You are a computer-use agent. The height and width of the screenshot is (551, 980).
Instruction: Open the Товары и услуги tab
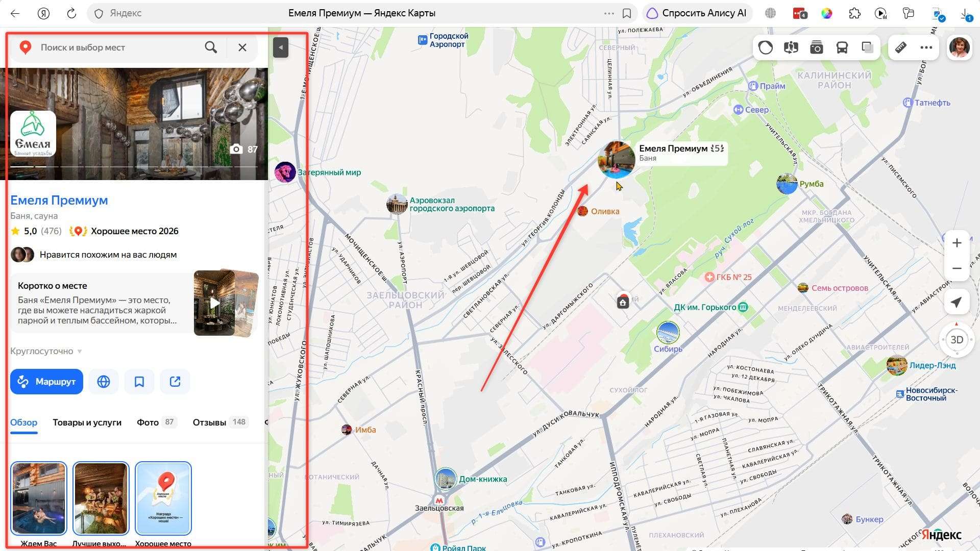click(87, 422)
